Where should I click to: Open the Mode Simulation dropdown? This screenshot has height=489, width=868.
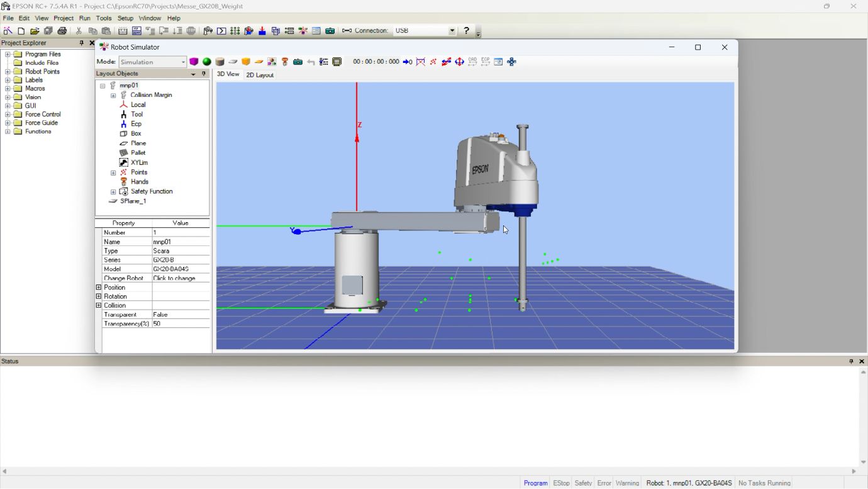click(x=153, y=62)
